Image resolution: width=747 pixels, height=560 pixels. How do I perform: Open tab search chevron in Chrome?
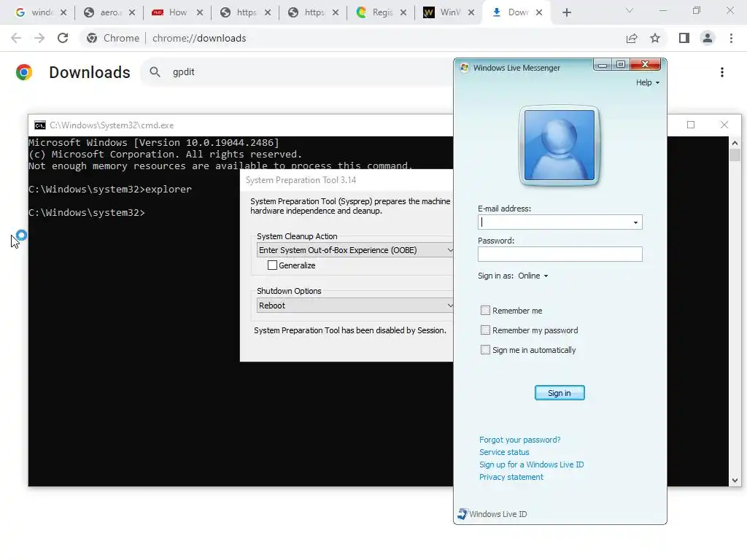pos(630,10)
